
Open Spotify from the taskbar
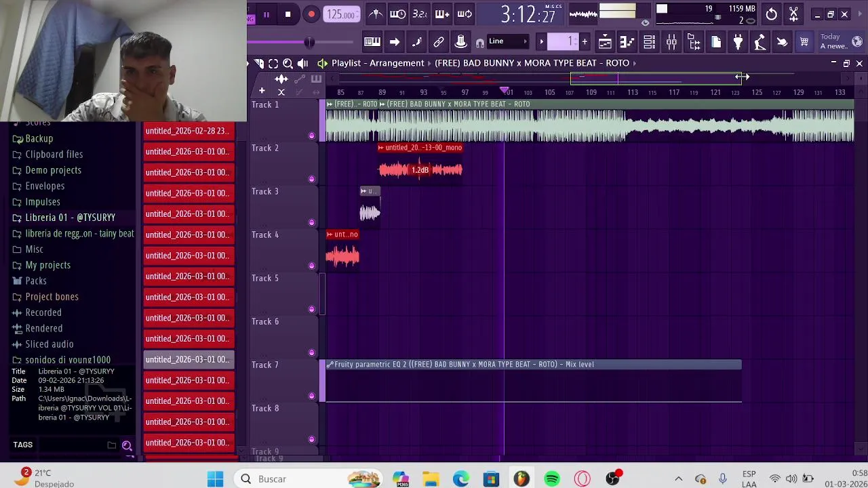pos(552,479)
